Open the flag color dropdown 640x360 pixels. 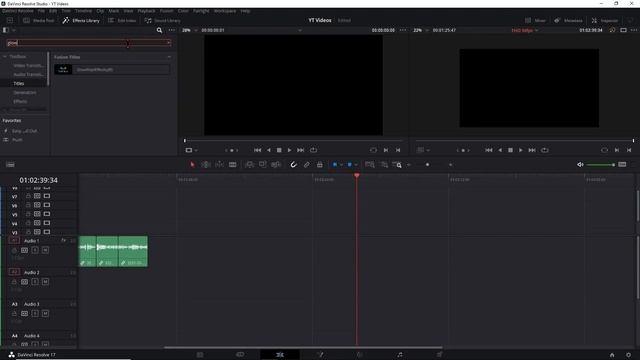click(341, 164)
